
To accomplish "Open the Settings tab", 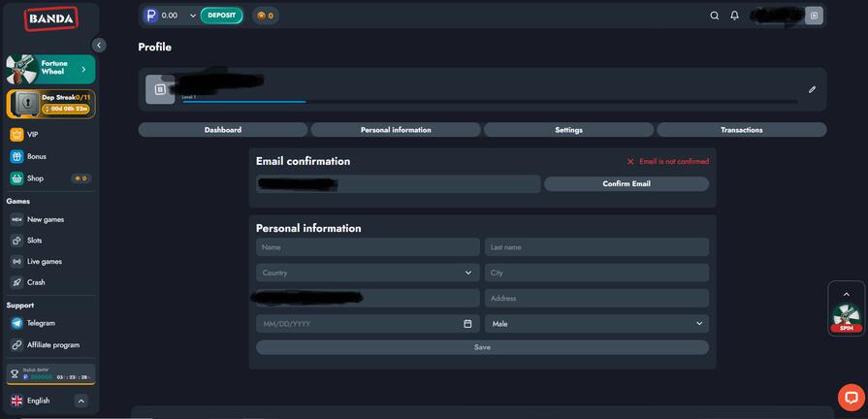I will pos(568,130).
